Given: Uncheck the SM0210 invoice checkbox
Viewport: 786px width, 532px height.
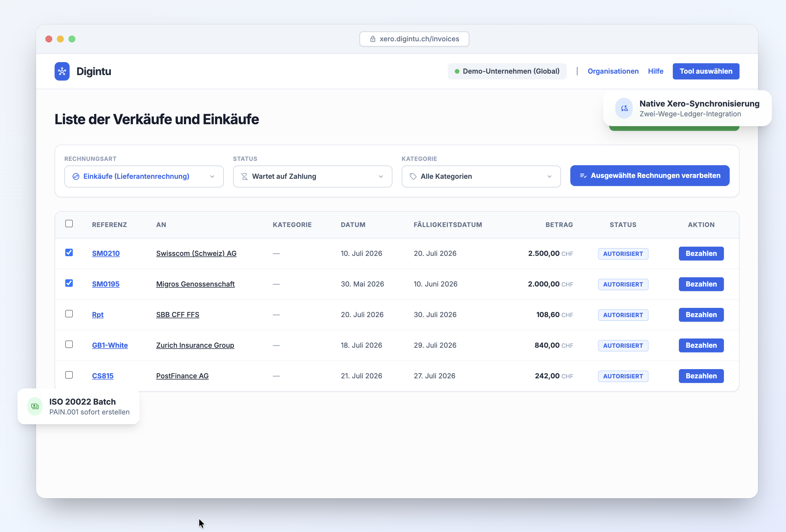Looking at the screenshot, I should (x=69, y=253).
